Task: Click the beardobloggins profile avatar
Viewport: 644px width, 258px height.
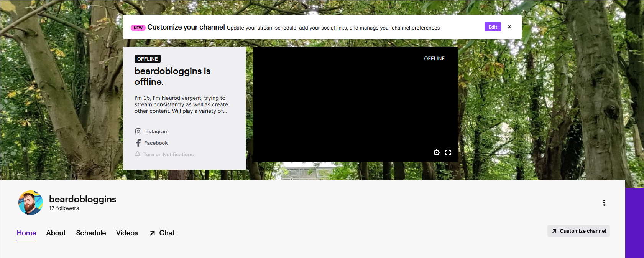Action: click(x=31, y=203)
